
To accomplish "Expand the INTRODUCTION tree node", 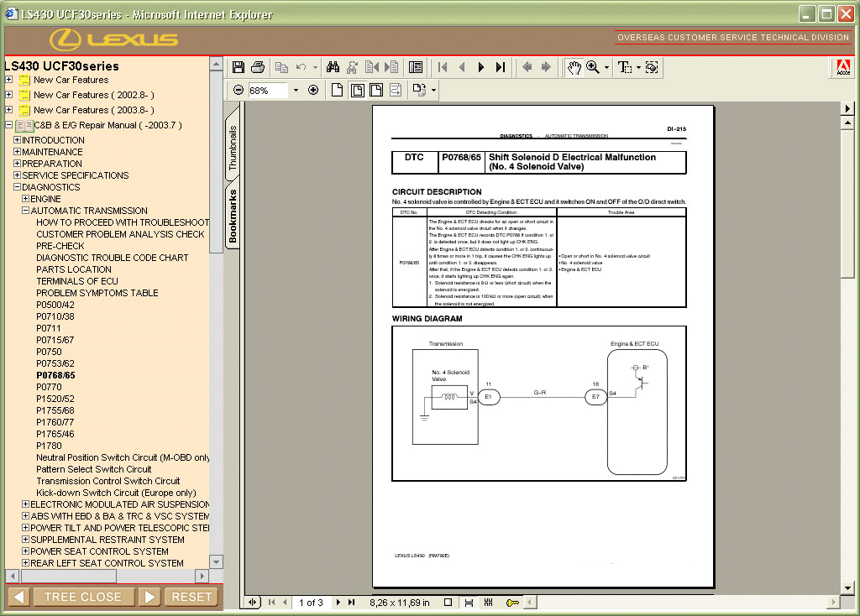I will (17, 140).
